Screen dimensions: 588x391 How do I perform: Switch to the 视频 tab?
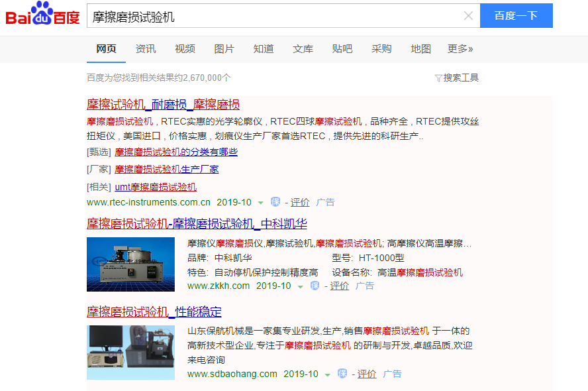tap(185, 49)
